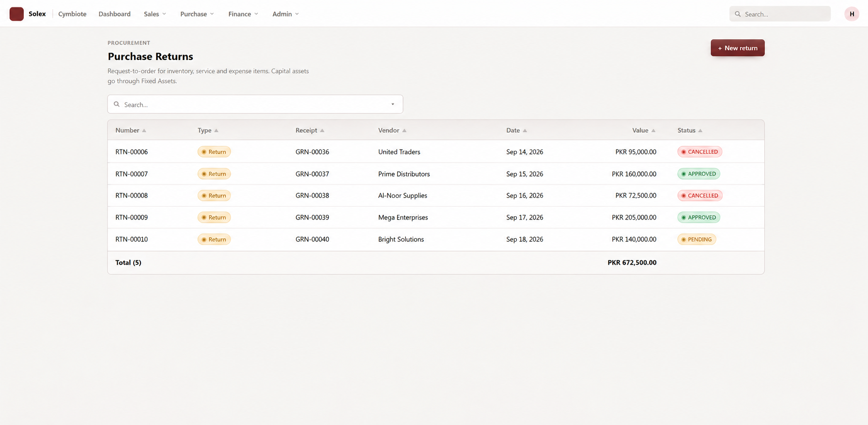
Task: Create a new return with the New return button
Action: 738,48
